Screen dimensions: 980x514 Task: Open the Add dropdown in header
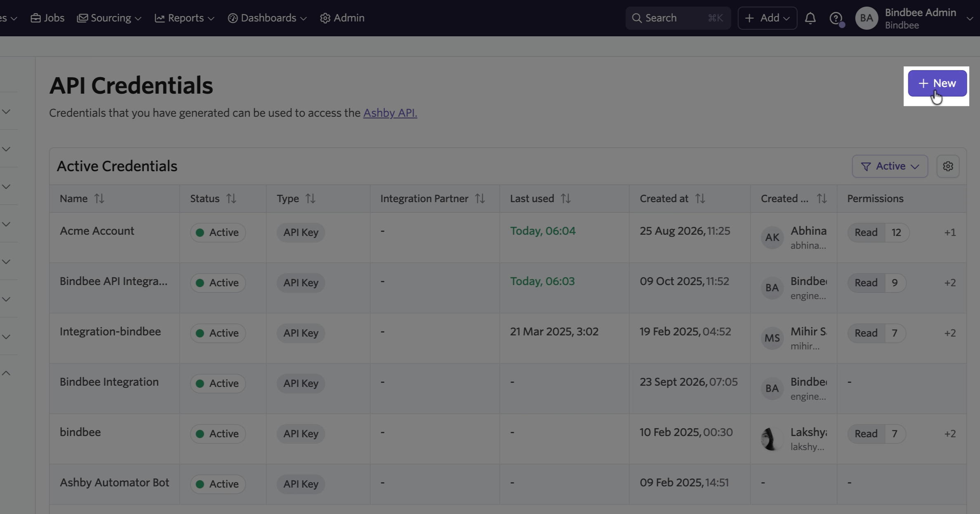[767, 18]
